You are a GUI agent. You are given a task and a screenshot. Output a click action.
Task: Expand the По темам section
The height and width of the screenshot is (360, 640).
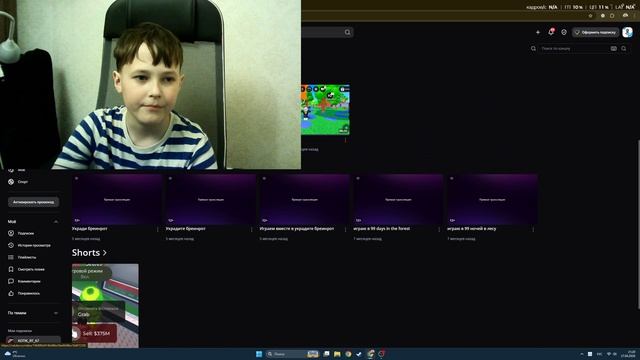click(56, 313)
